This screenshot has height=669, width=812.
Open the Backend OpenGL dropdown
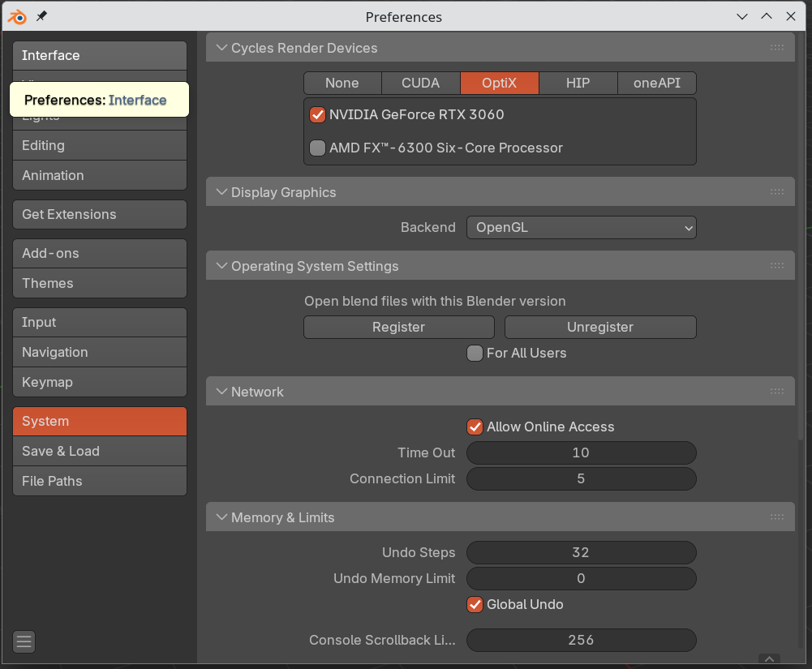(582, 227)
